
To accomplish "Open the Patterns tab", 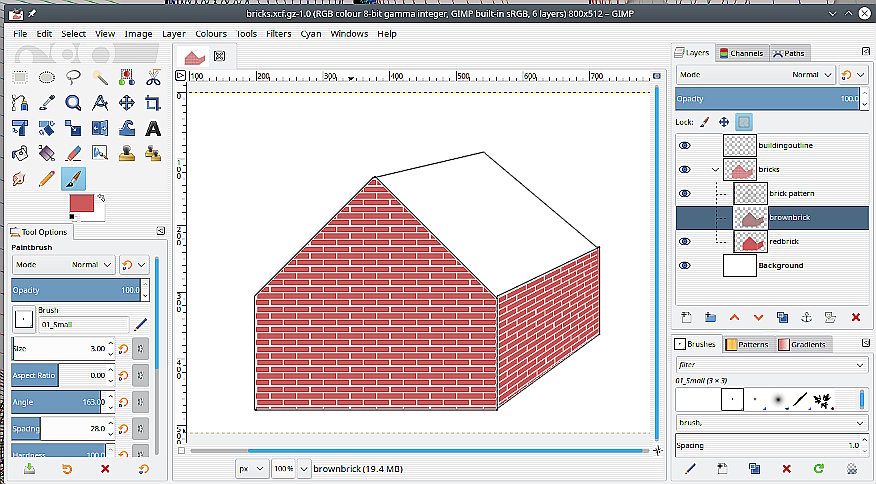I will (x=748, y=344).
